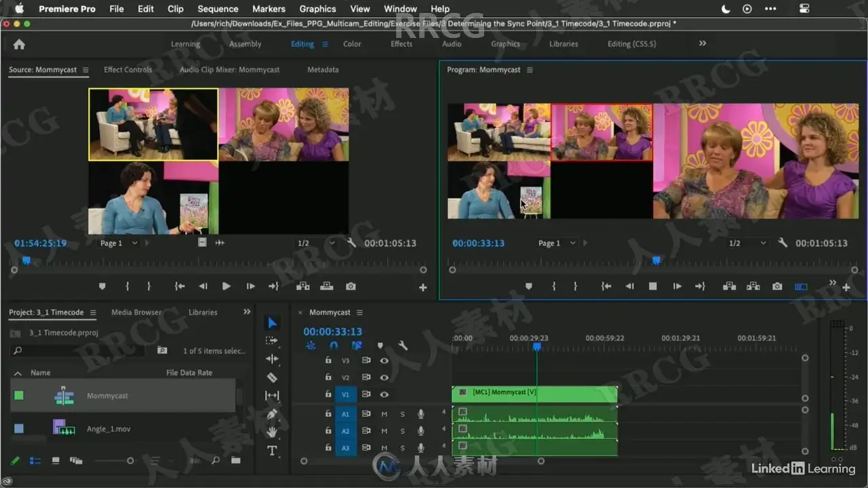Play the Source monitor clip
868x488 pixels.
tap(226, 287)
